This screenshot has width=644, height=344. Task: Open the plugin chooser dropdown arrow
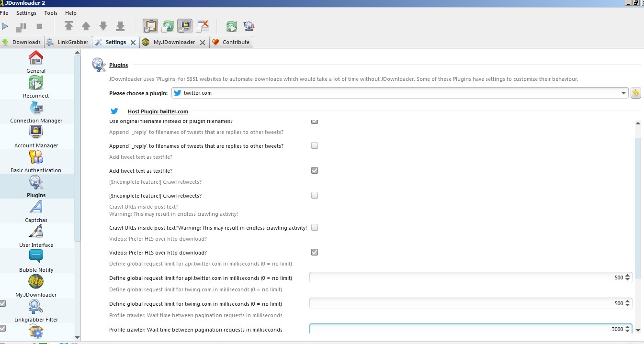pos(623,93)
